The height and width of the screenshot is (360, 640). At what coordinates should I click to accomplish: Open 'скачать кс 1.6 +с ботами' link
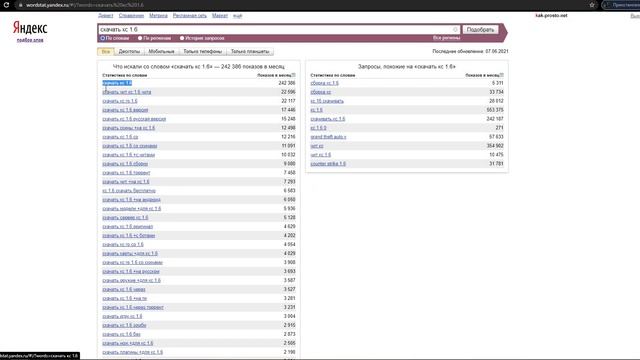click(x=129, y=236)
